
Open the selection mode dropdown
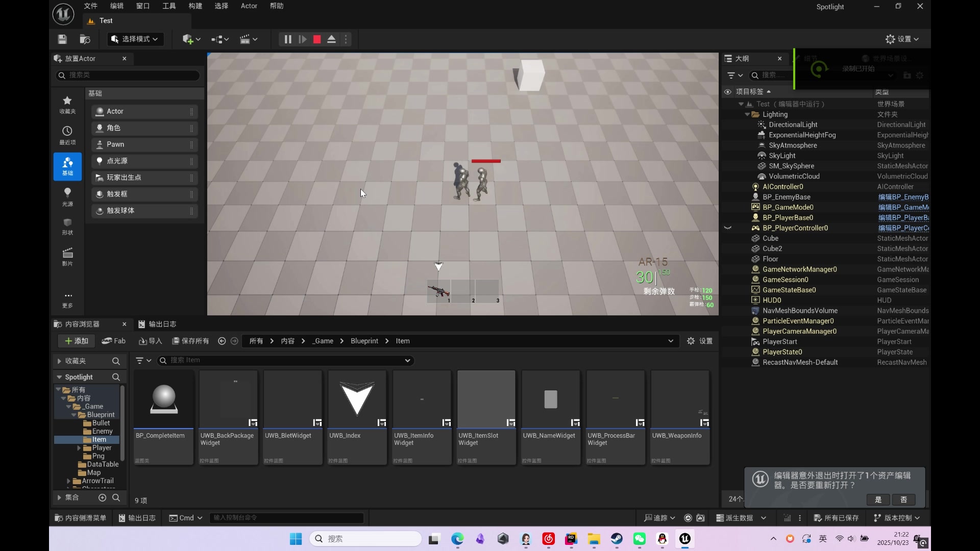tap(135, 39)
